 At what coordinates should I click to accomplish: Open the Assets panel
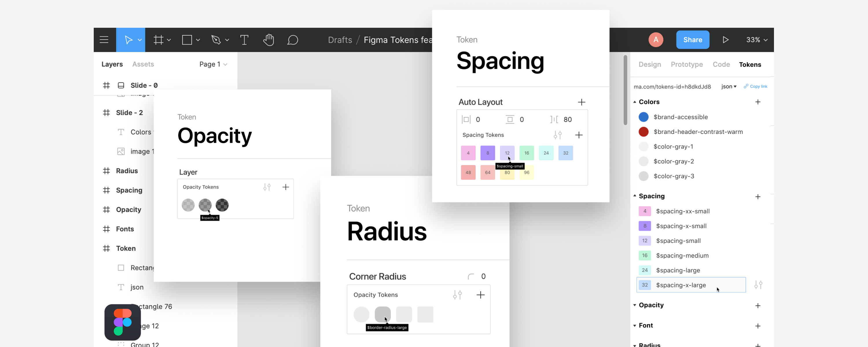(143, 64)
